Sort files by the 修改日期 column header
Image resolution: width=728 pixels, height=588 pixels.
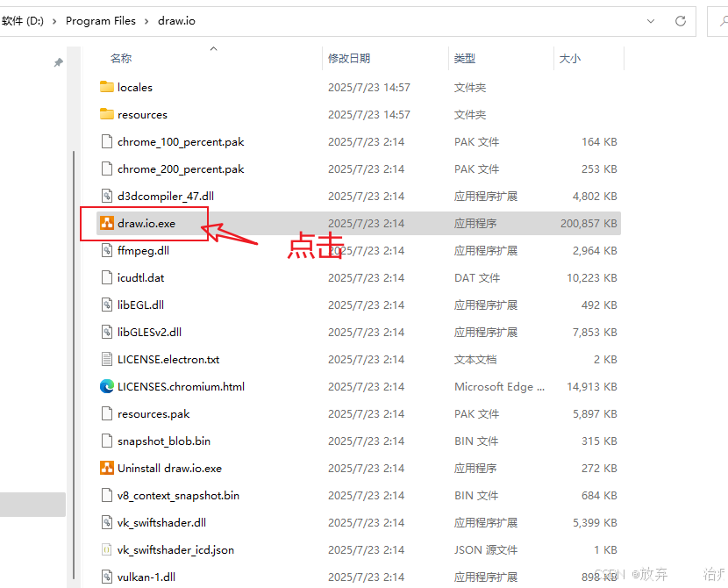(349, 59)
